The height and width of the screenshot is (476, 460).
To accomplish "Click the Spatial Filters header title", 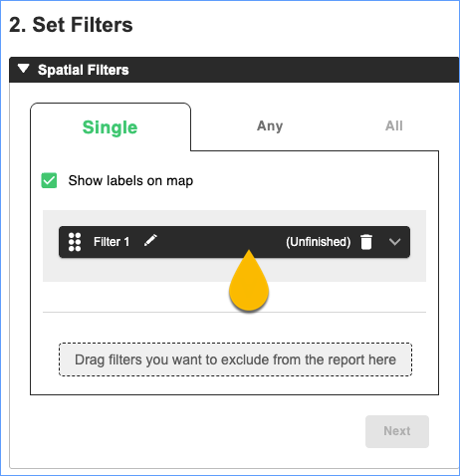I will point(84,70).
